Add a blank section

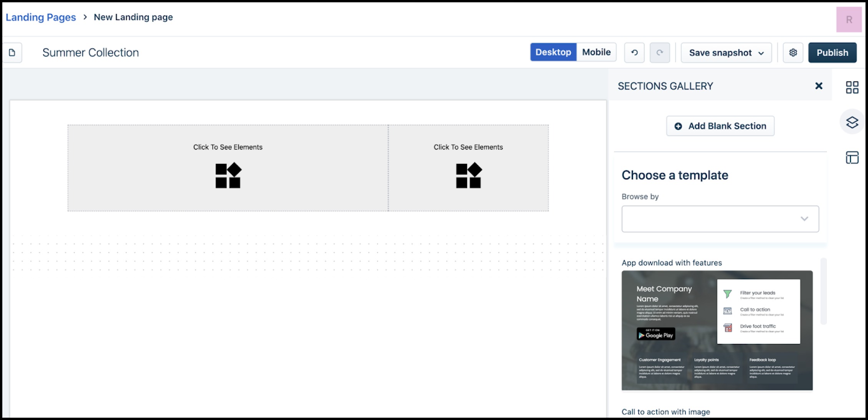(720, 126)
